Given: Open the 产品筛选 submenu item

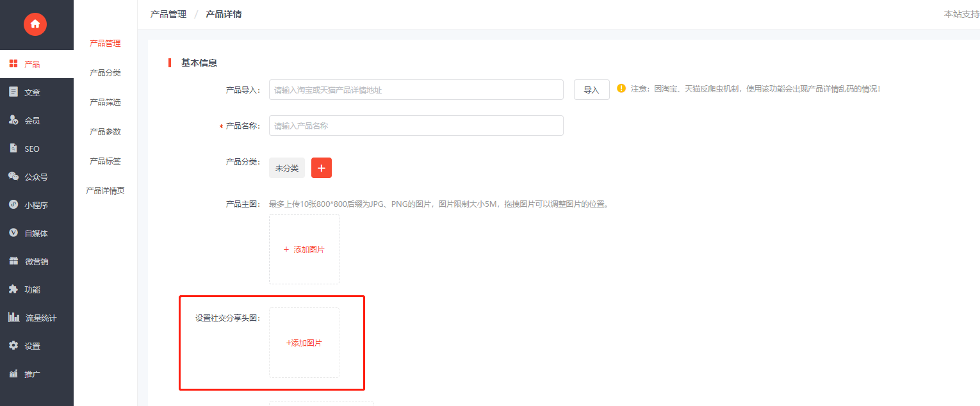Looking at the screenshot, I should 105,102.
